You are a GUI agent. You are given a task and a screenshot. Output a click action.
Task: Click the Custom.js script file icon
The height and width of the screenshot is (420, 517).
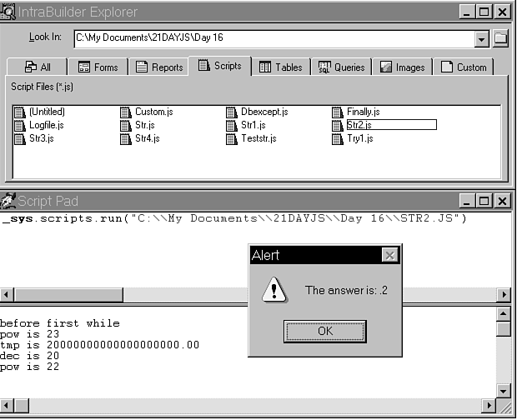pyautogui.click(x=126, y=112)
